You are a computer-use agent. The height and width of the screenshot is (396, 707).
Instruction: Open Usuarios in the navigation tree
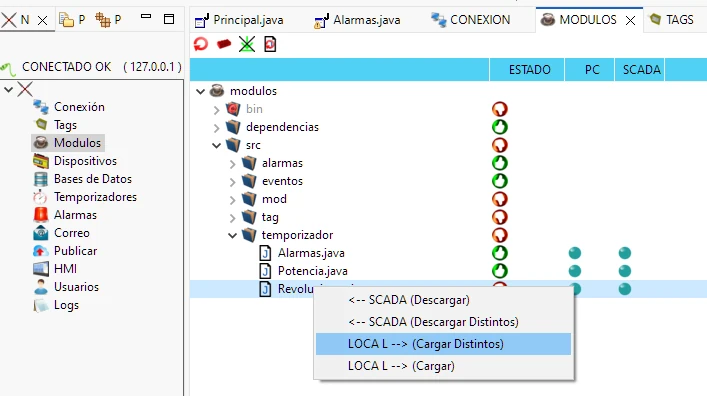coord(76,287)
